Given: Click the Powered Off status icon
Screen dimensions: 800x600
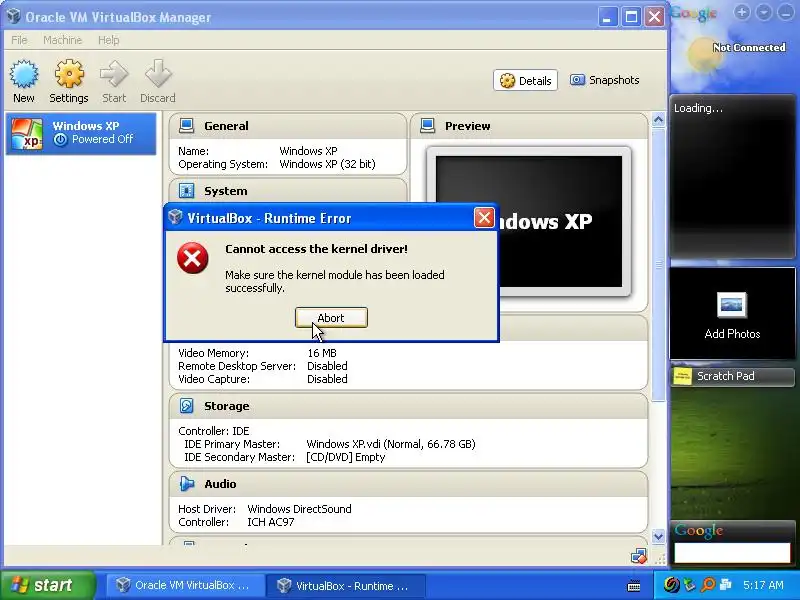Looking at the screenshot, I should pyautogui.click(x=60, y=139).
